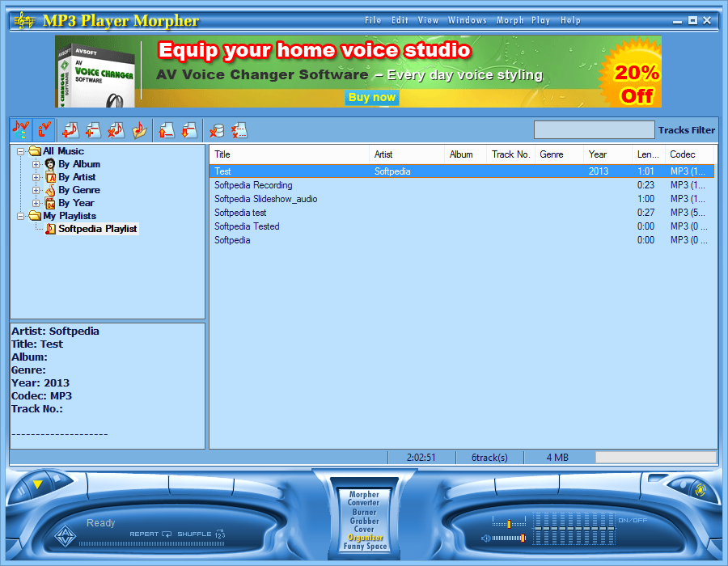This screenshot has width=728, height=566.
Task: Click the remove music file icon
Action: (116, 130)
